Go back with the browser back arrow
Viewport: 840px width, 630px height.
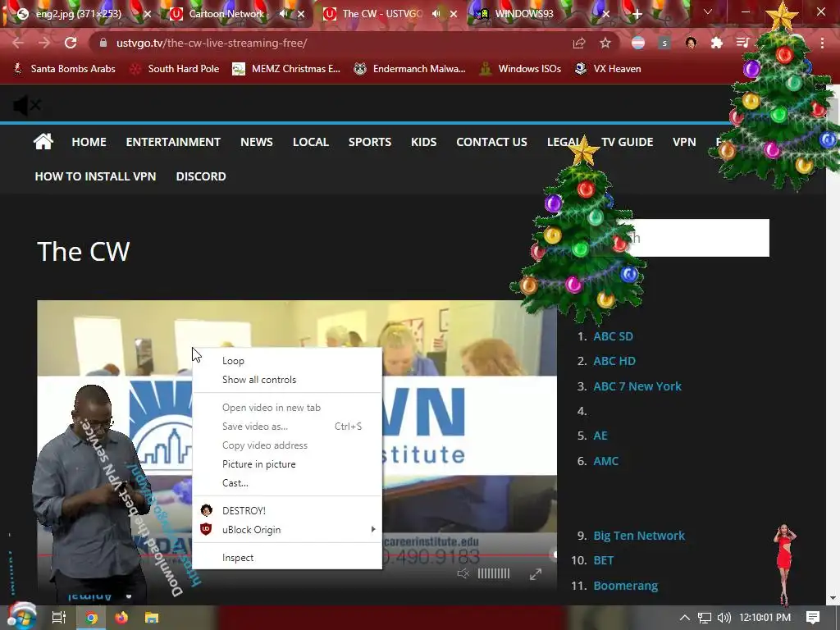coord(18,43)
